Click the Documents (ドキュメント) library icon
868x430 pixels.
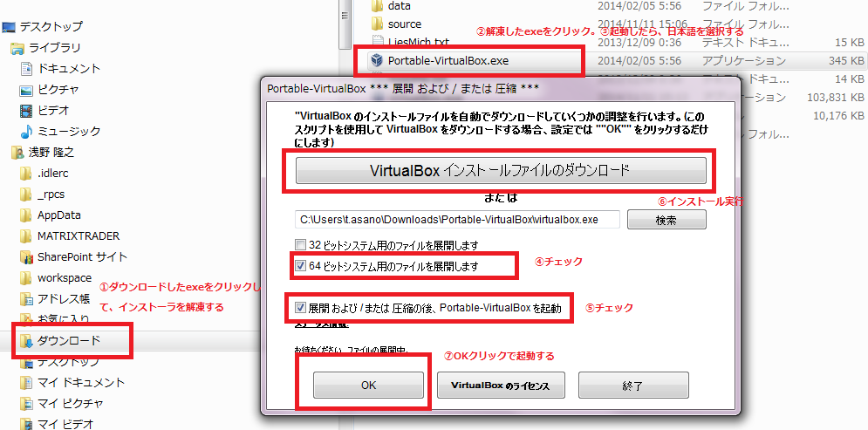tap(26, 69)
